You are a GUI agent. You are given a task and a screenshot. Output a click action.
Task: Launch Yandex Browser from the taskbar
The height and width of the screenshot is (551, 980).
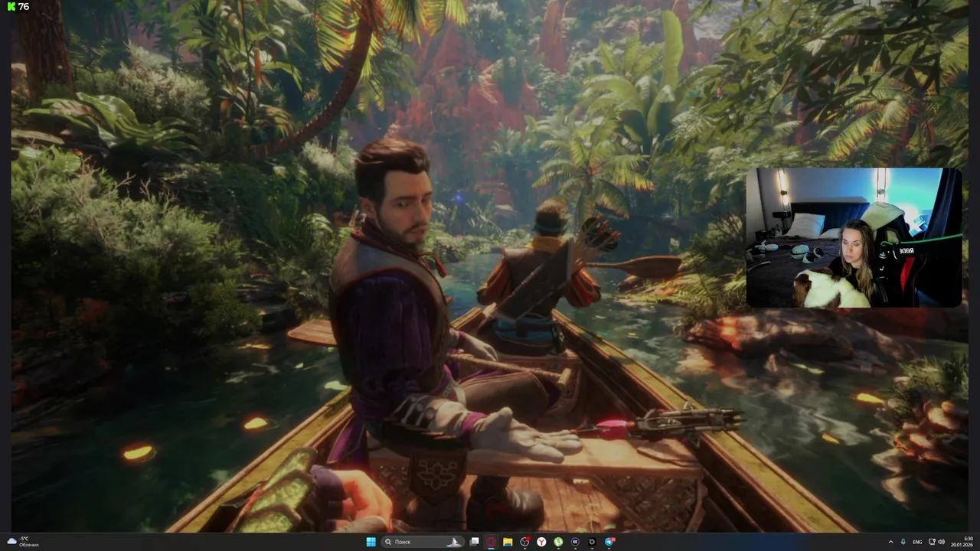(x=541, y=542)
